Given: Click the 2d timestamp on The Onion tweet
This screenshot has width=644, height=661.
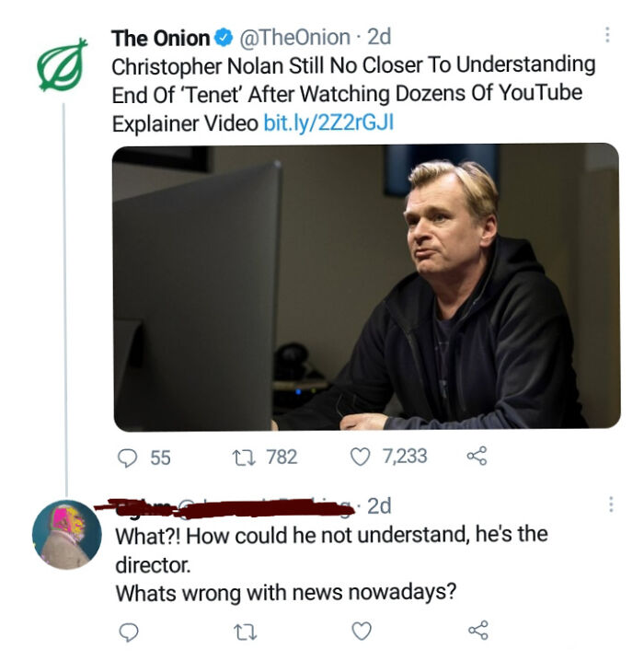Looking at the screenshot, I should (379, 37).
